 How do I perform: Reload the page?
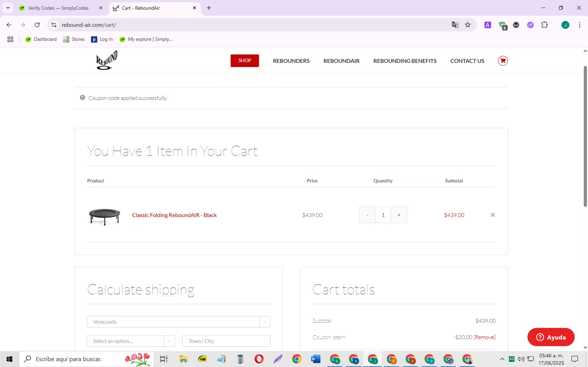coord(37,25)
